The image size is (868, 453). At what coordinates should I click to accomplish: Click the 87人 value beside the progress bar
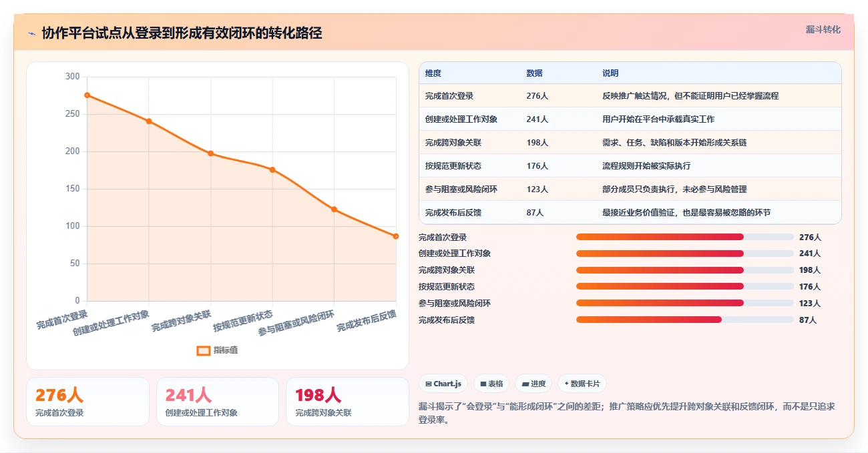(x=808, y=320)
